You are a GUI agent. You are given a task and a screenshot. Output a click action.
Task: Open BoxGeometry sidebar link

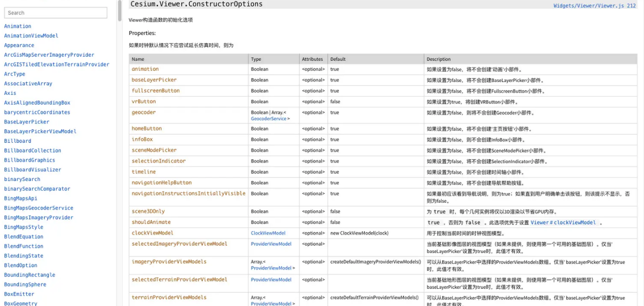21,303
